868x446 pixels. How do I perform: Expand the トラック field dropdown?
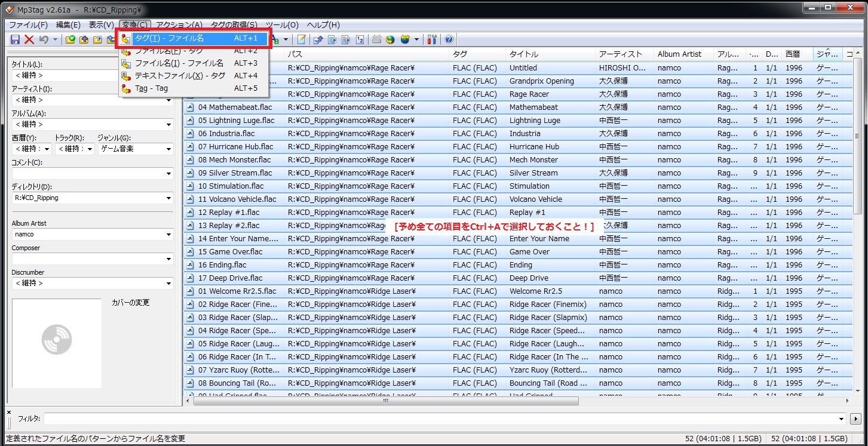(90, 149)
